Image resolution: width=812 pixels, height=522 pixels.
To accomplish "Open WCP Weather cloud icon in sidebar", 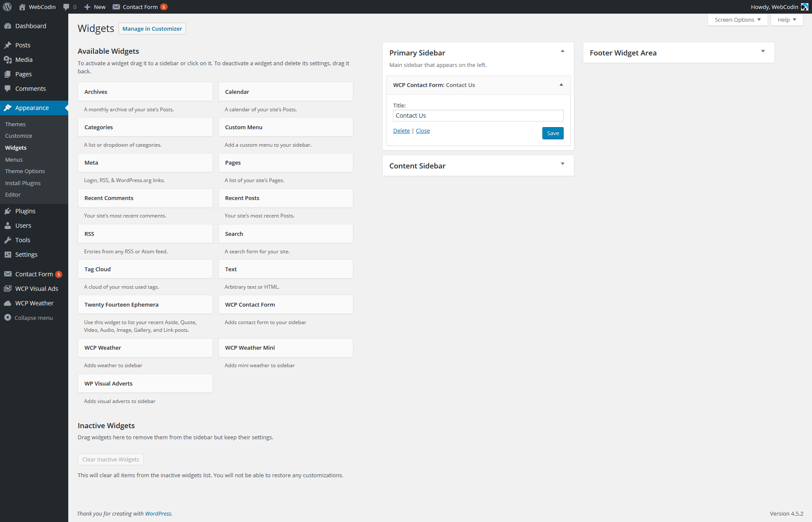I will [8, 303].
